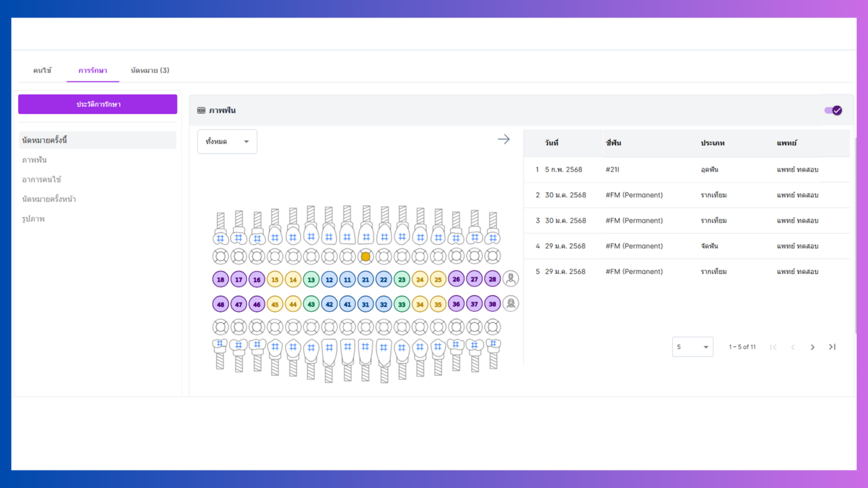Image resolution: width=868 pixels, height=488 pixels.
Task: Go to next page of treatment table
Action: coord(812,347)
